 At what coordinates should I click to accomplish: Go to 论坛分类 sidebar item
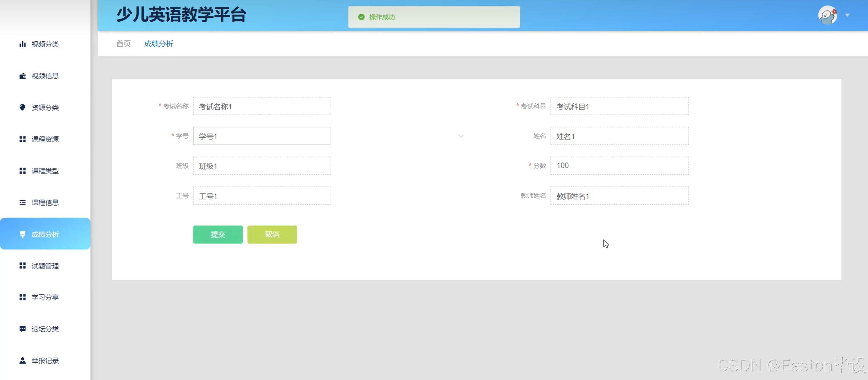point(45,329)
